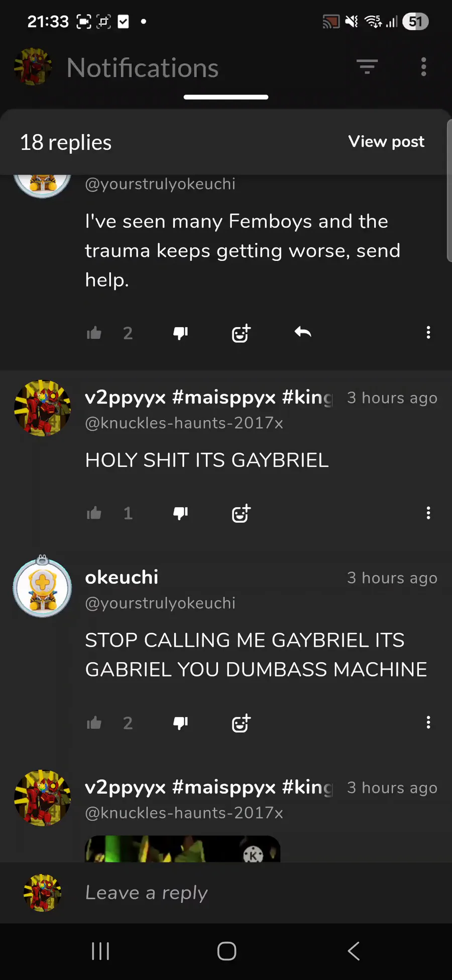This screenshot has height=980, width=452.
Task: Open the notifications filter icon
Action: [367, 67]
